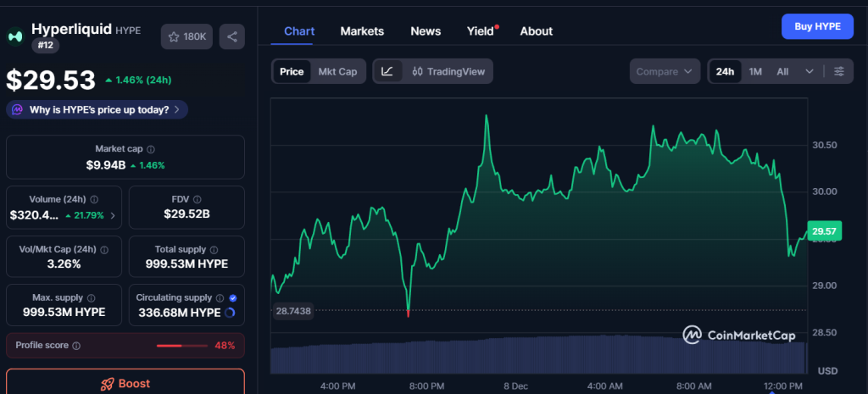Click Vol/Mkt Cap (24h) info icon
This screenshot has height=394, width=868.
click(x=104, y=250)
